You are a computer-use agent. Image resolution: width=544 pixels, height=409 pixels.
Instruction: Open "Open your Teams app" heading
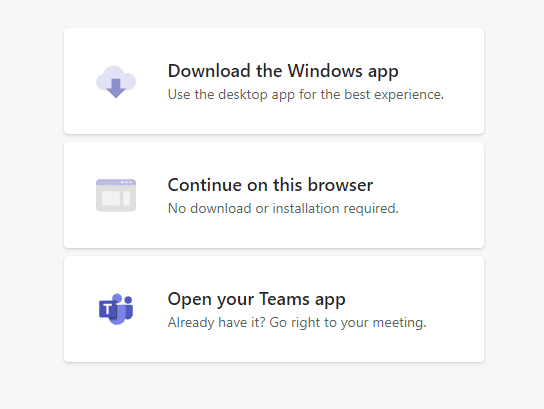tap(256, 300)
